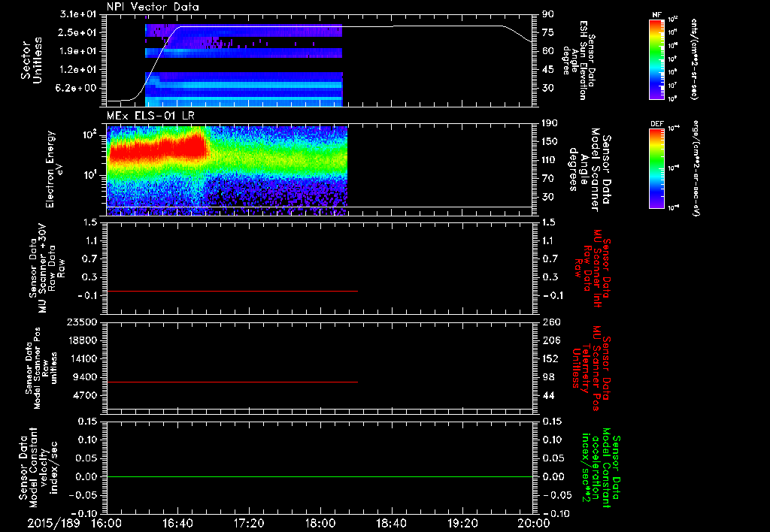The image size is (770, 532).
Task: Click the 18:00 time axis label
Action: [320, 523]
